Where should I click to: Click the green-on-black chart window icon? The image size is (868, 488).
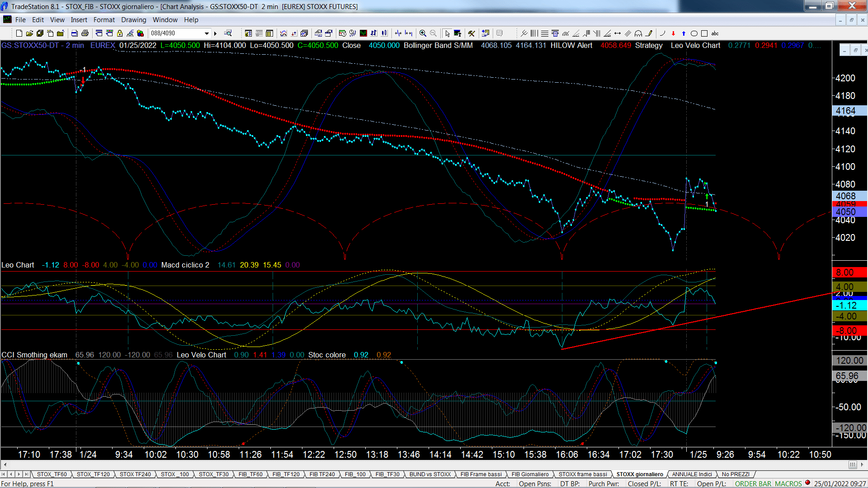click(363, 33)
